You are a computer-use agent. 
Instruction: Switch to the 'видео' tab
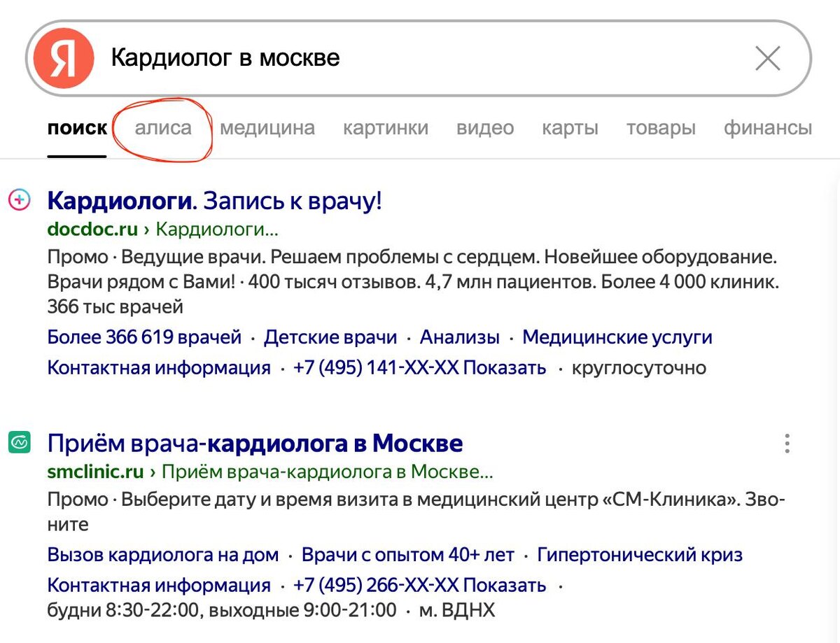tap(485, 128)
